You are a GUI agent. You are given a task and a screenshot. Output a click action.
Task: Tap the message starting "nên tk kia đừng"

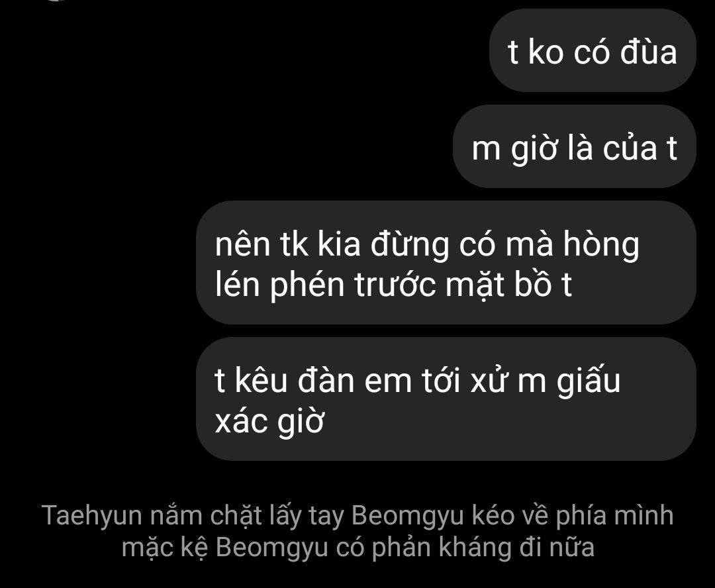[446, 263]
